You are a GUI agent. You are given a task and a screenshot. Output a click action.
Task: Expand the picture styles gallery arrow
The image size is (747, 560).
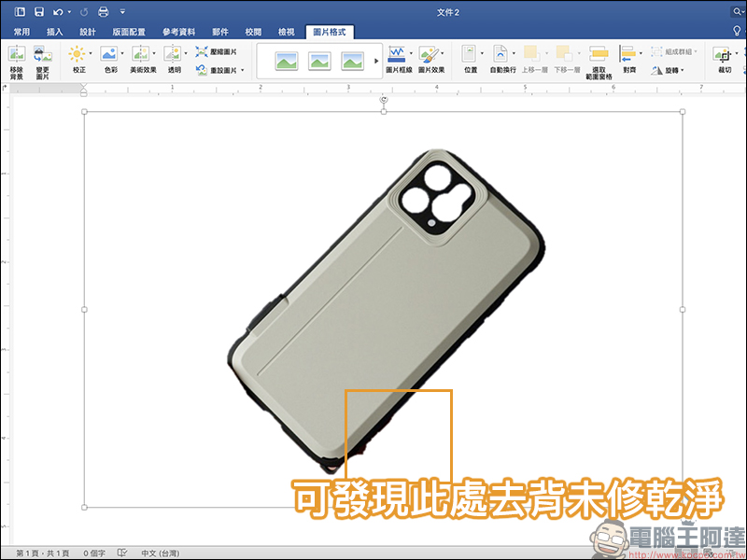376,61
